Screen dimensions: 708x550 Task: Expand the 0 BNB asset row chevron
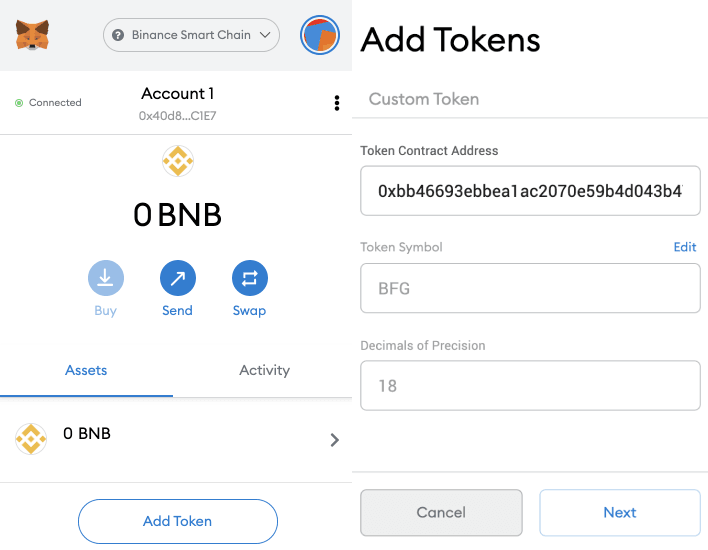click(x=334, y=440)
